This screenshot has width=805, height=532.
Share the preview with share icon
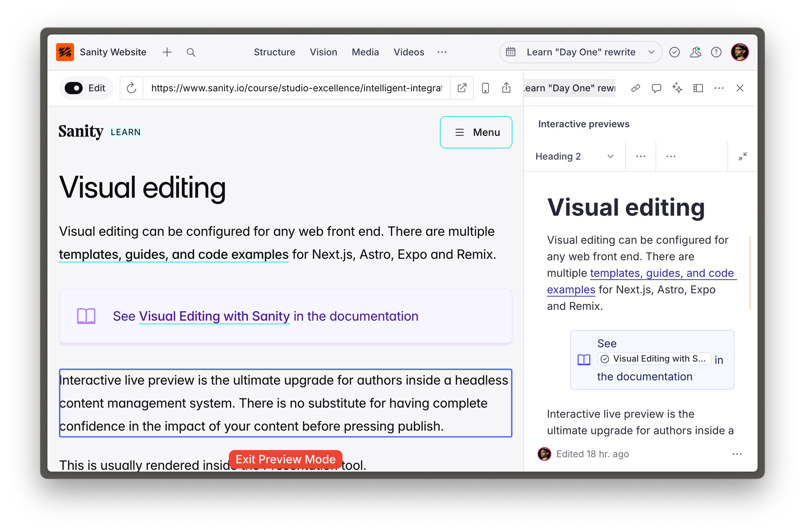pyautogui.click(x=506, y=88)
